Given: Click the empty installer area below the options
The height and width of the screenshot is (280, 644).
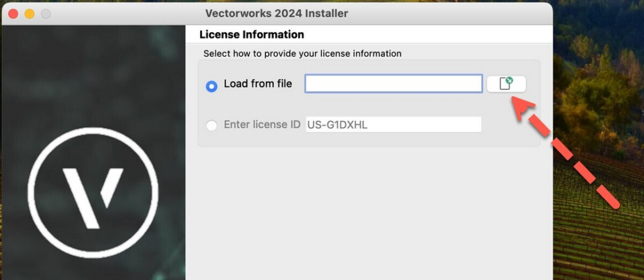Looking at the screenshot, I should coord(368,214).
